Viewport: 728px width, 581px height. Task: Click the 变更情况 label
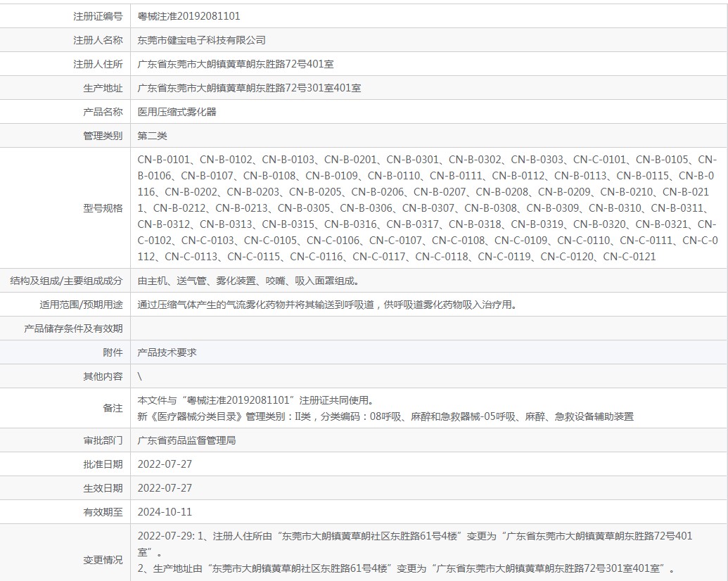pos(103,560)
